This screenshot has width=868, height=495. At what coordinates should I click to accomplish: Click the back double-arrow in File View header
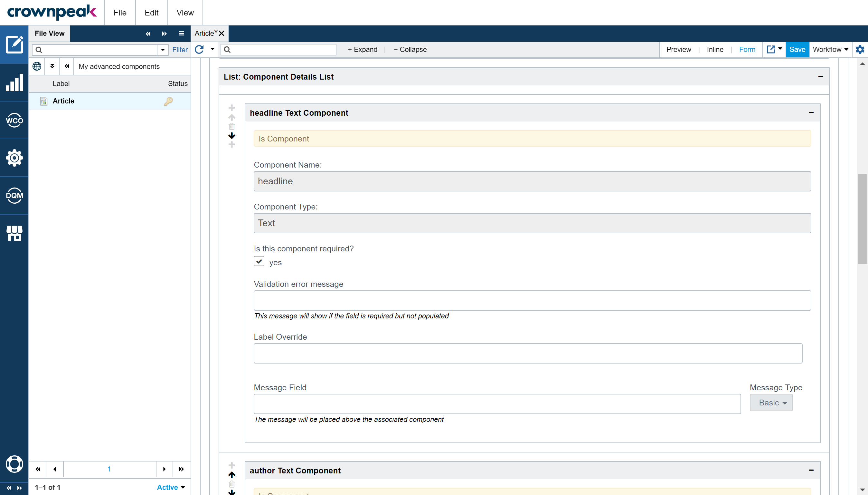(148, 33)
